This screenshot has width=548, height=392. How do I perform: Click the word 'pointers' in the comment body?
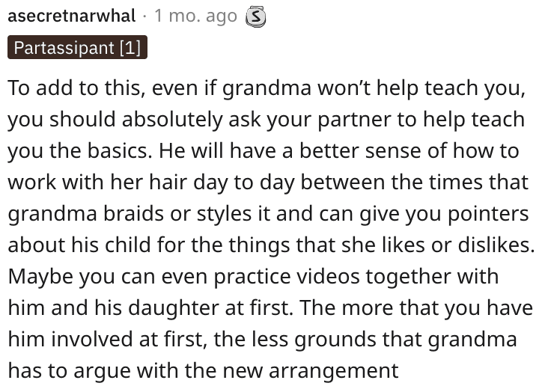click(488, 214)
